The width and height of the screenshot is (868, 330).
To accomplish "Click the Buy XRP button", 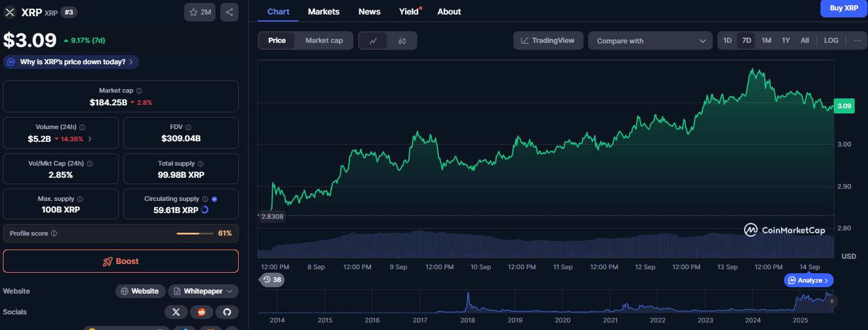I will 844,8.
